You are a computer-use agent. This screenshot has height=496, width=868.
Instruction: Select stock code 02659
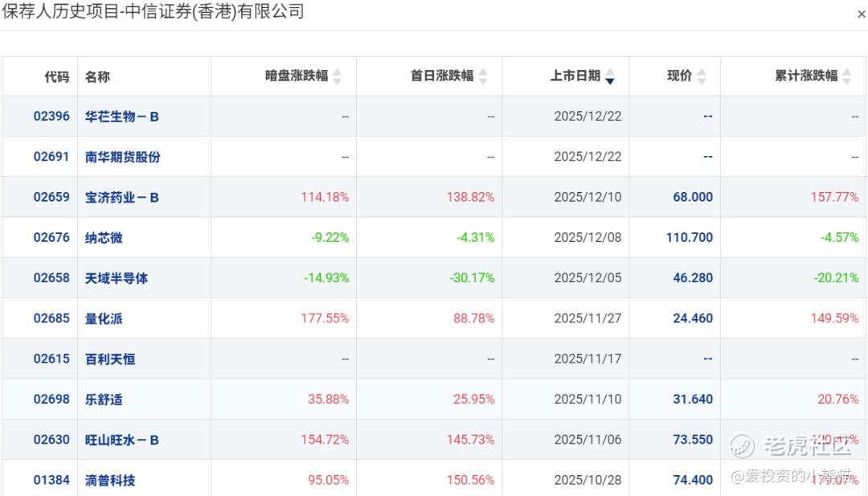[x=51, y=197]
